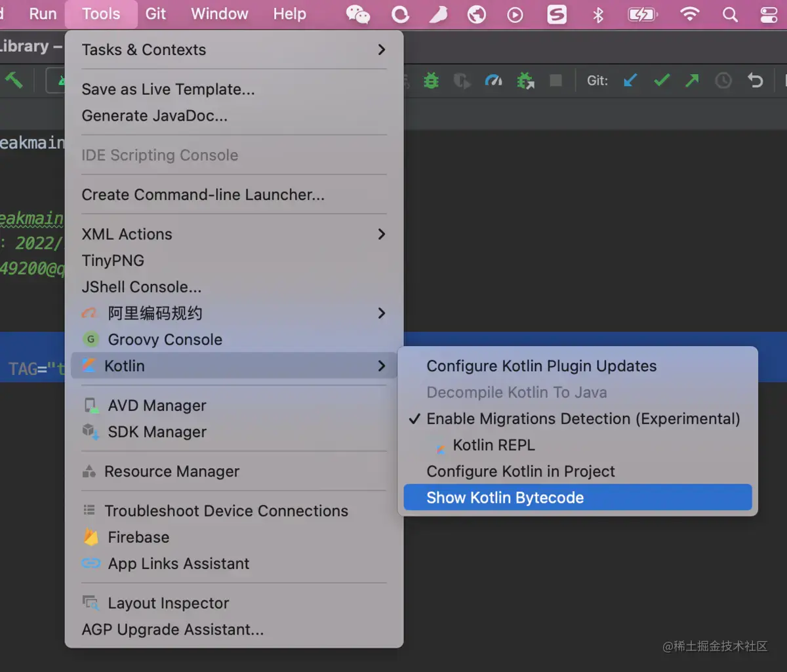The width and height of the screenshot is (787, 672).
Task: Click the circular sync menu bar icon
Action: click(400, 14)
